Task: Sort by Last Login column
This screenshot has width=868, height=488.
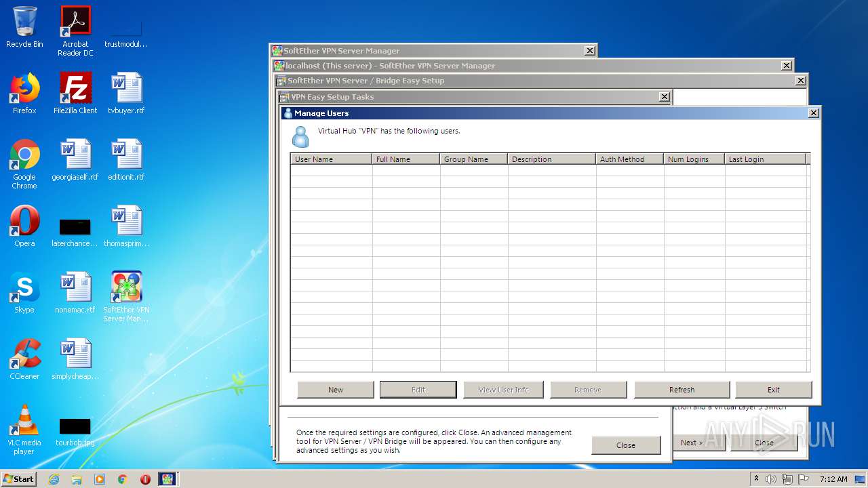Action: [x=766, y=159]
